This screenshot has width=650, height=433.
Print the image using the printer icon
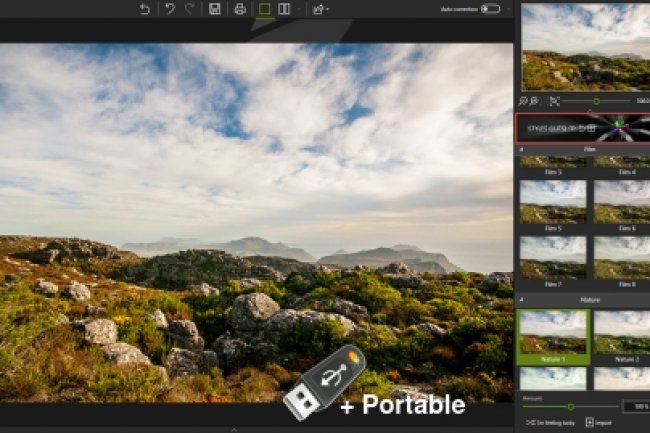tap(239, 9)
